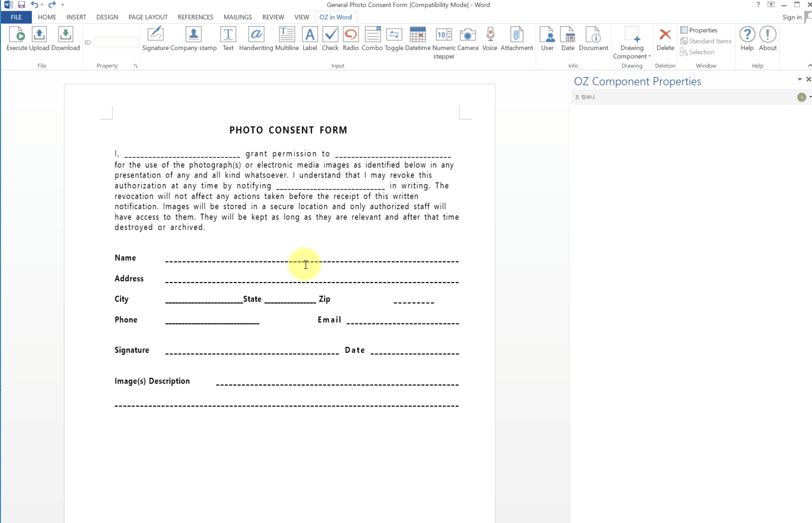The image size is (812, 523).
Task: Switch to the PAGE LAYOUT ribbon tab
Action: pos(148,17)
